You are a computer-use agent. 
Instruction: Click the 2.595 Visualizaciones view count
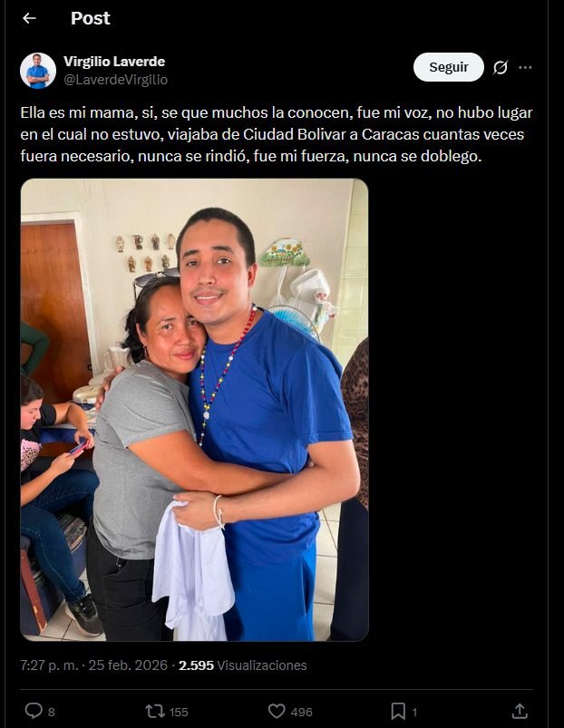[243, 665]
